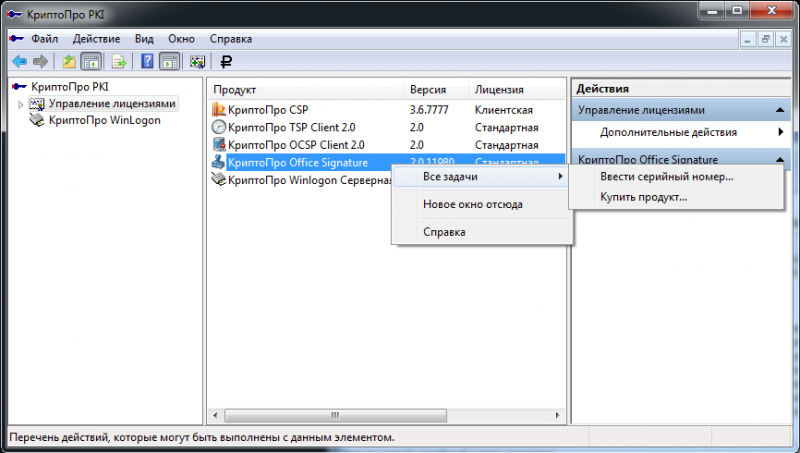
Task: Minimize the inner MDI console window
Action: pyautogui.click(x=747, y=39)
